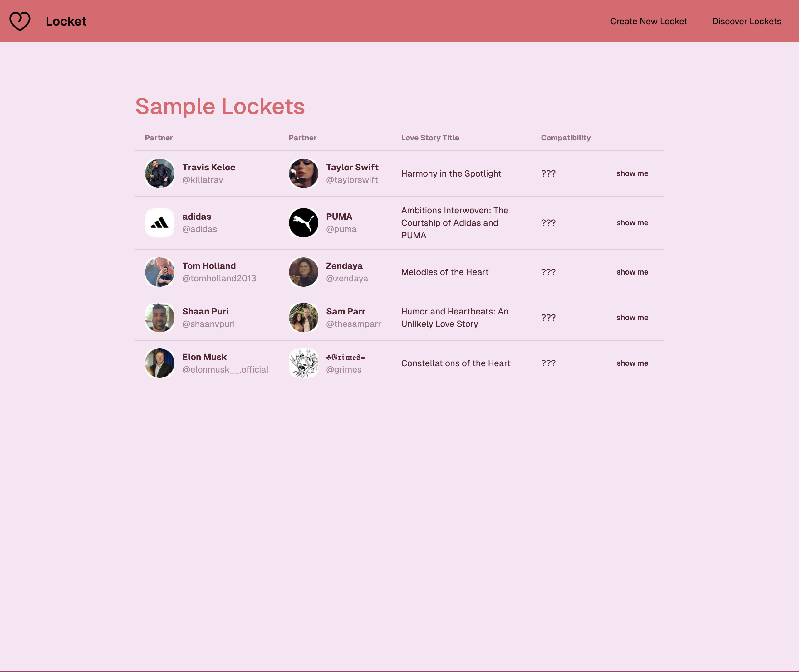Reveal Melodies of the Heart compatibility
The width and height of the screenshot is (799, 672).
pos(632,272)
